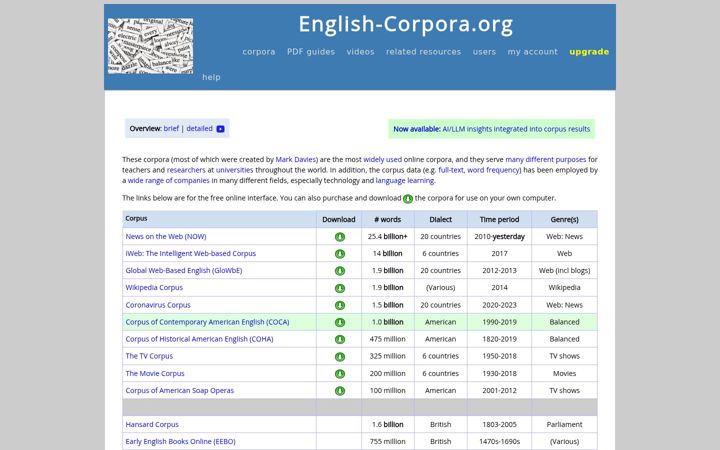Click the 475 million word count cell
Viewport: 720px width, 450px height.
pos(388,339)
